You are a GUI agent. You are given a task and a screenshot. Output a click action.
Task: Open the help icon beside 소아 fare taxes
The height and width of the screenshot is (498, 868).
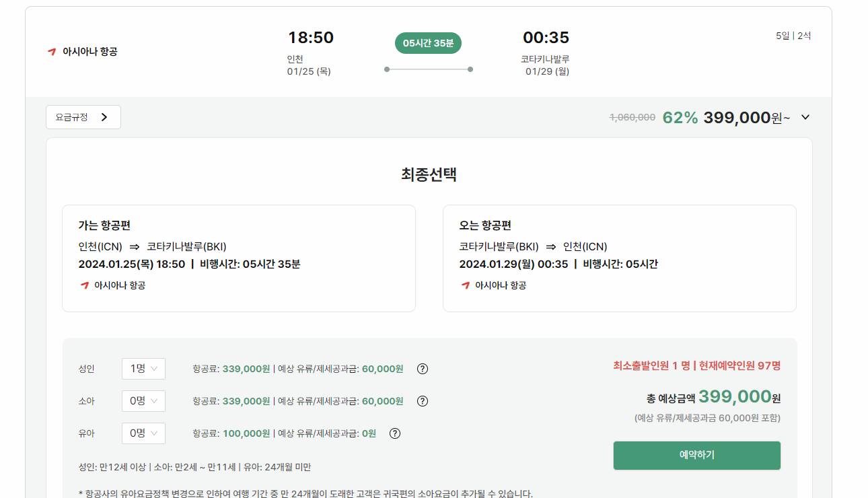[422, 401]
